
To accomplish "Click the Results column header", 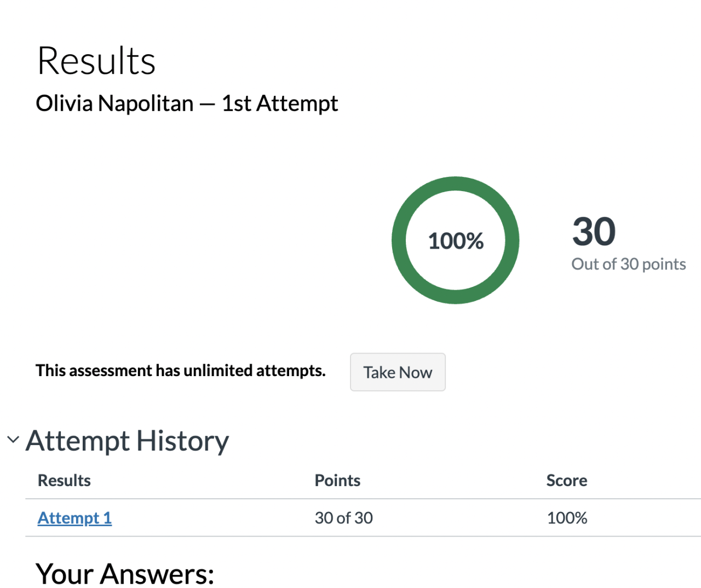I will [x=64, y=480].
